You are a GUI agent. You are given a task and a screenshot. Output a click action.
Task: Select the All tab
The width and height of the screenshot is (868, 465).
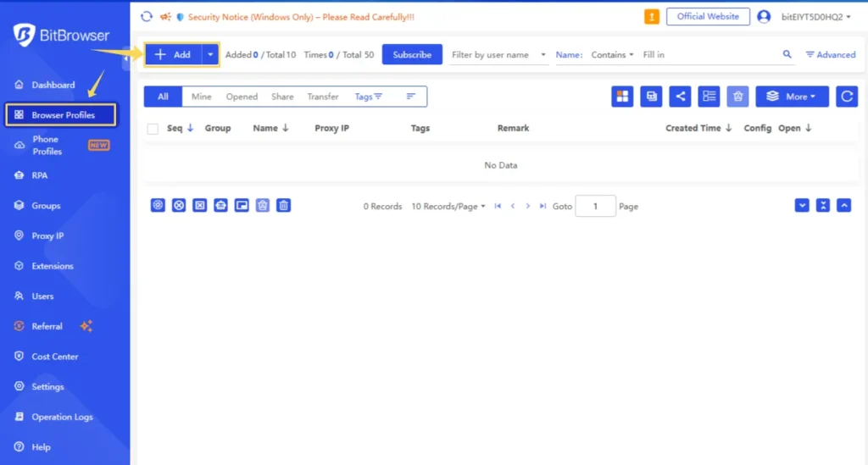coord(163,97)
